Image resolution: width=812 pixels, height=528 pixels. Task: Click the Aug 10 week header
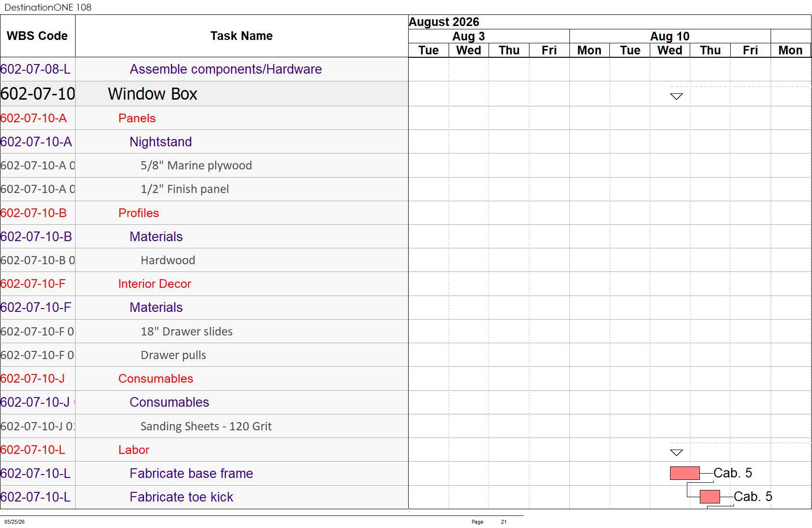(x=670, y=36)
